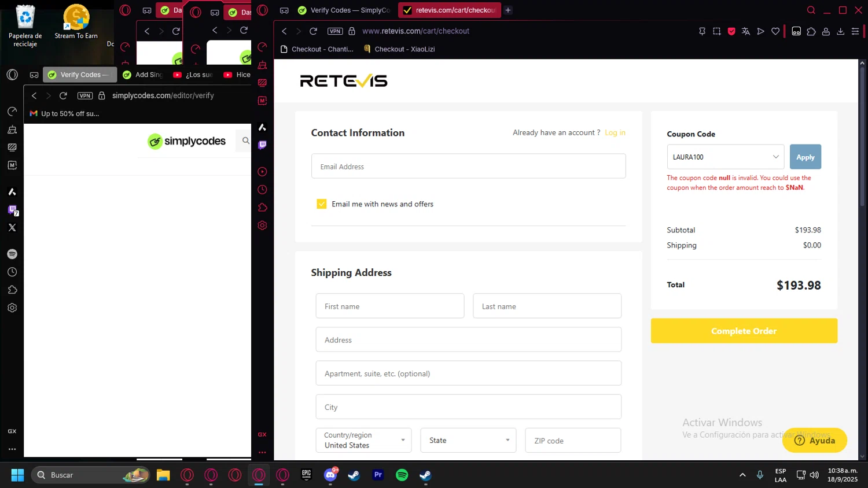
Task: Open the Stream To Earn desktop shortcut
Action: pyautogui.click(x=76, y=22)
